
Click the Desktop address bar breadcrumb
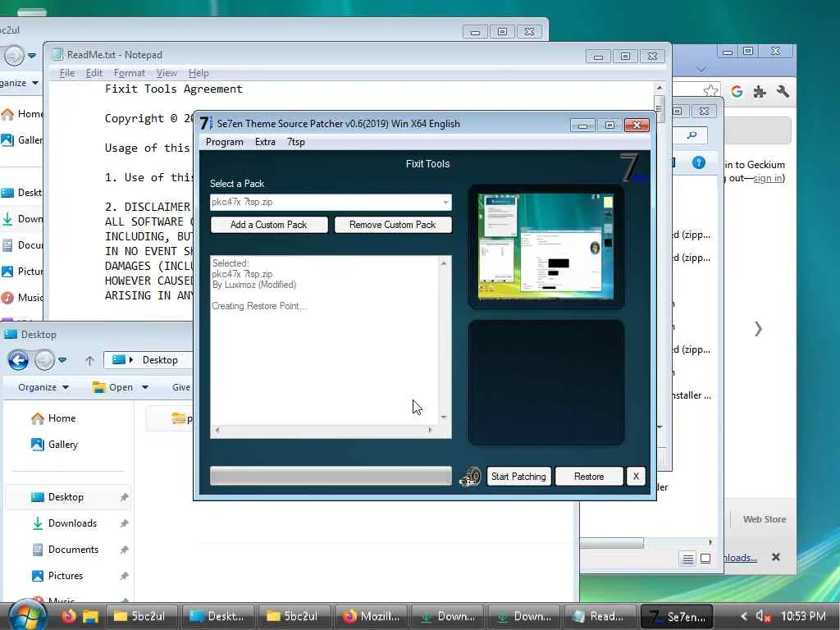[160, 360]
